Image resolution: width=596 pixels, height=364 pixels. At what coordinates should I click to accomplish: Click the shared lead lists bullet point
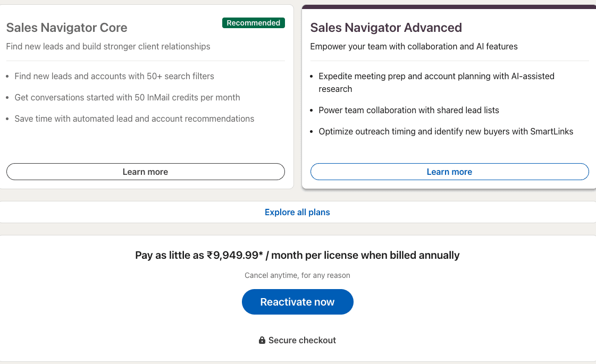[x=408, y=110]
